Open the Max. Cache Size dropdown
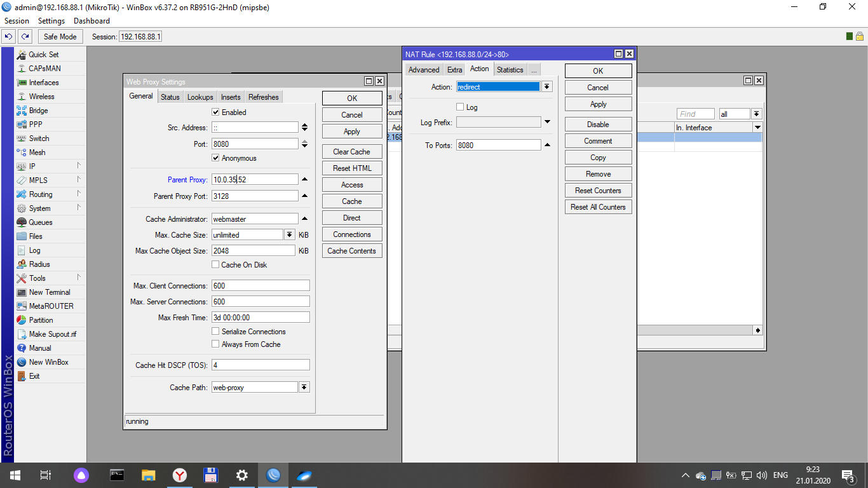868x488 pixels. tap(290, 235)
